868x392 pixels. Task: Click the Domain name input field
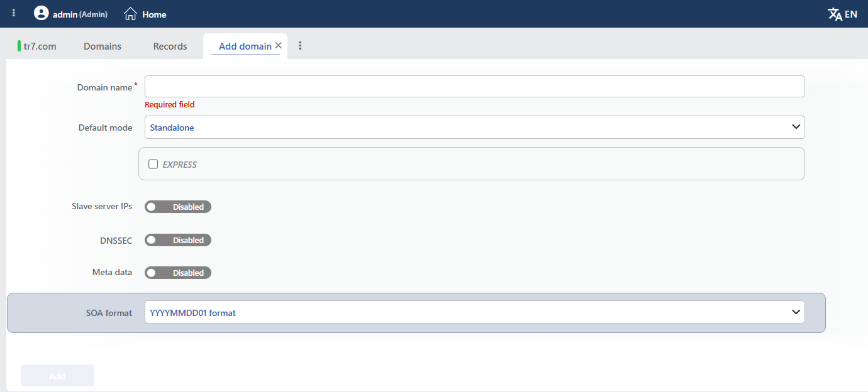[x=475, y=87]
